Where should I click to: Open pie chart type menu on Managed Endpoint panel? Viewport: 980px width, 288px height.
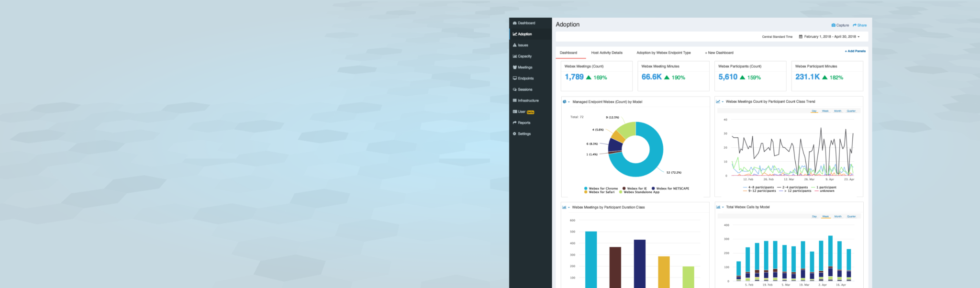point(566,102)
